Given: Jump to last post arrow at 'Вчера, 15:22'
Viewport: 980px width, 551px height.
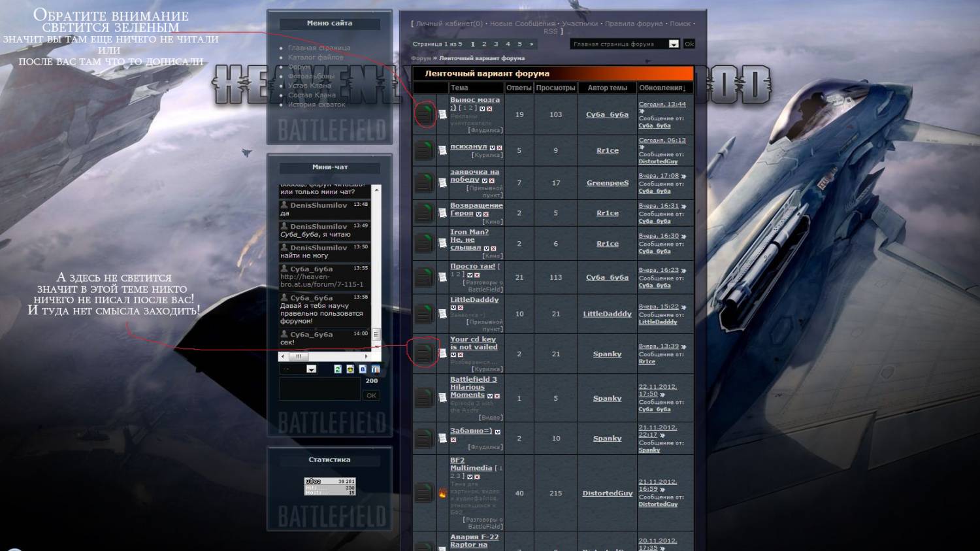Looking at the screenshot, I should [x=683, y=307].
